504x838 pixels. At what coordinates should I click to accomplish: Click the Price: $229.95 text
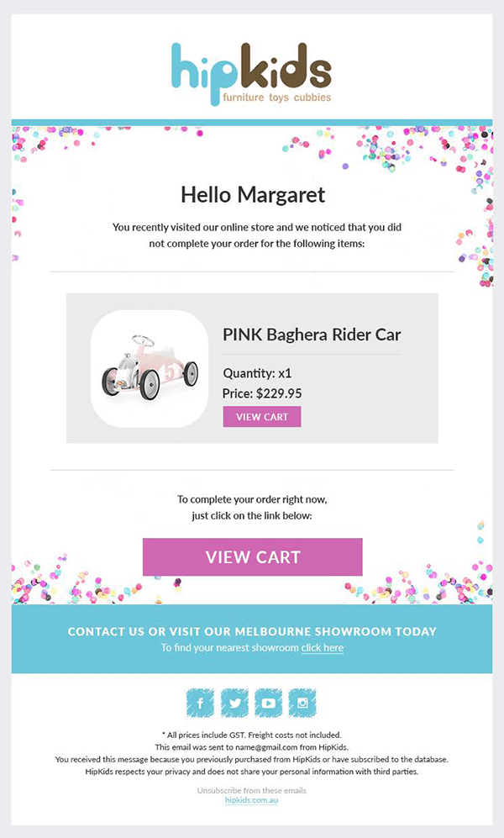(262, 394)
